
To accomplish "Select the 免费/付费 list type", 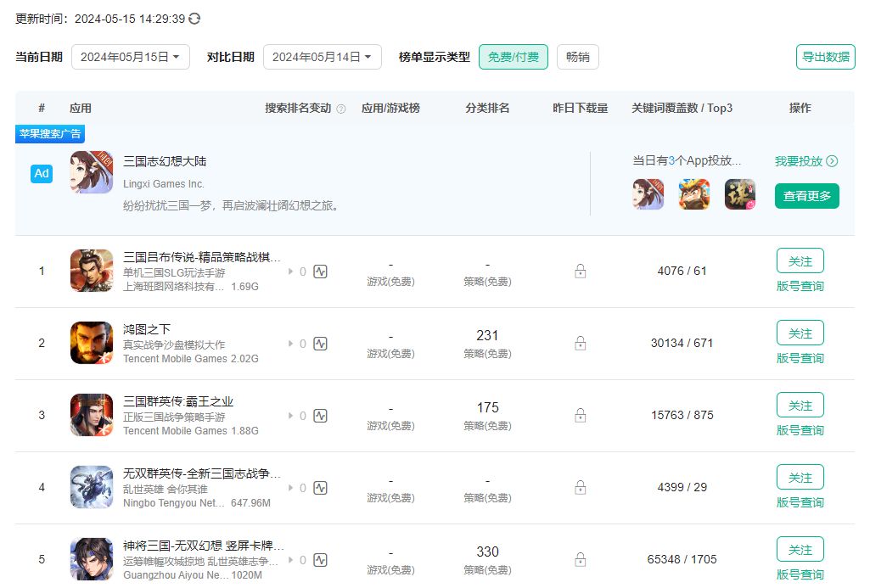I will (513, 56).
